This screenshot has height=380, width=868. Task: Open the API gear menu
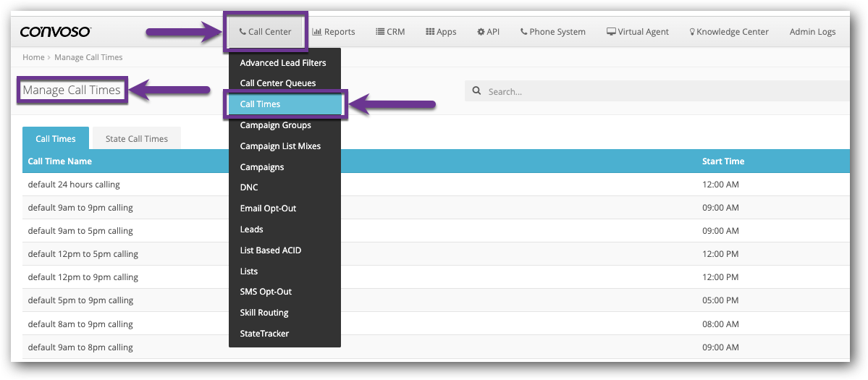click(488, 32)
